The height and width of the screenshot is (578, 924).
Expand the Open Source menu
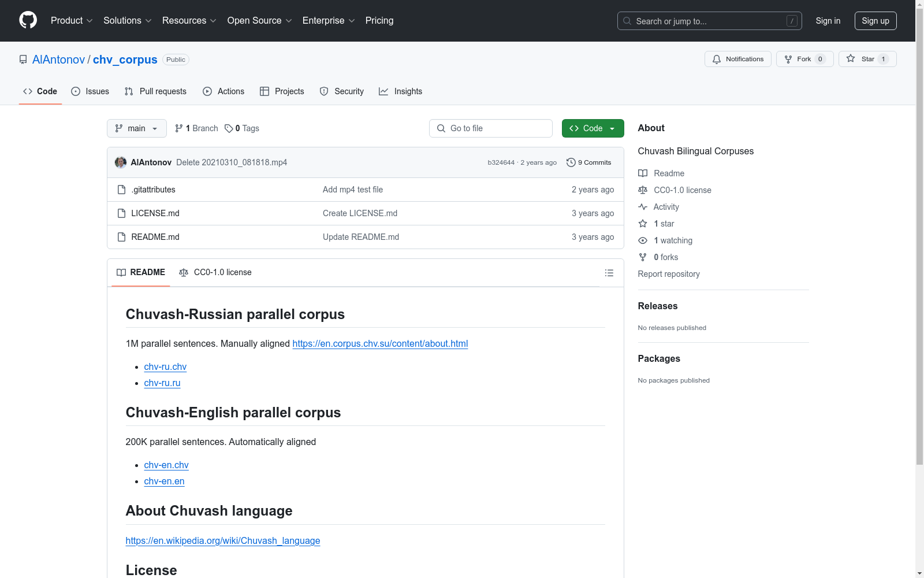(260, 21)
